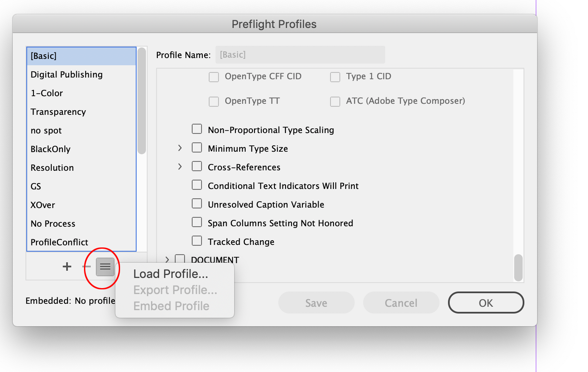Check Conditional Text Indicators Will Print
This screenshot has width=588, height=372.
click(197, 185)
